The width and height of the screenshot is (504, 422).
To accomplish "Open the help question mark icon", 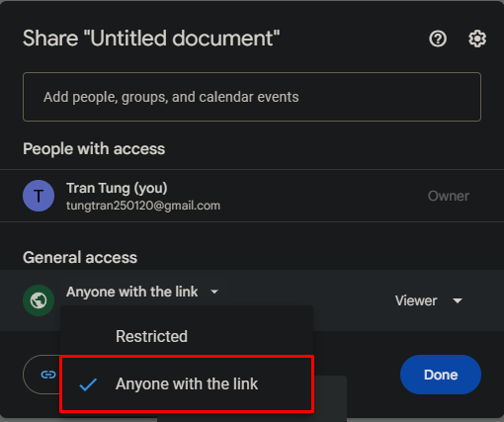I will (438, 39).
